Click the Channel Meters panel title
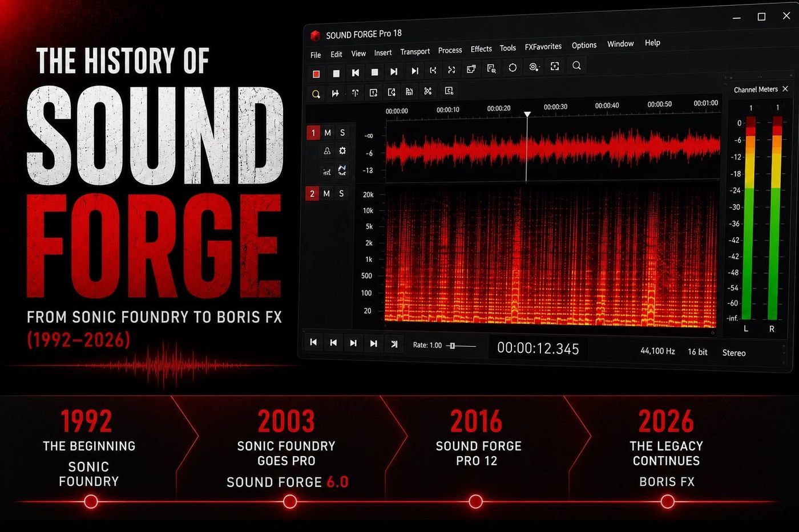 point(756,90)
